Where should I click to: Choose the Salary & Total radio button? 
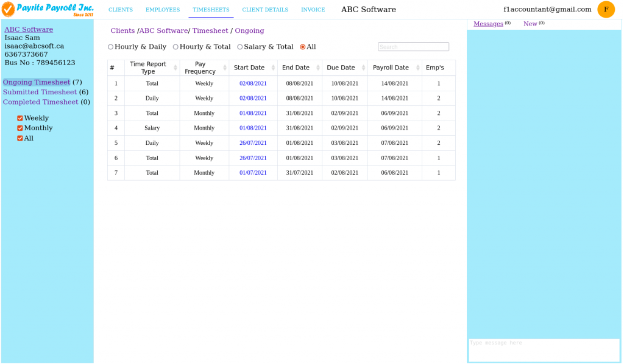[x=239, y=46]
